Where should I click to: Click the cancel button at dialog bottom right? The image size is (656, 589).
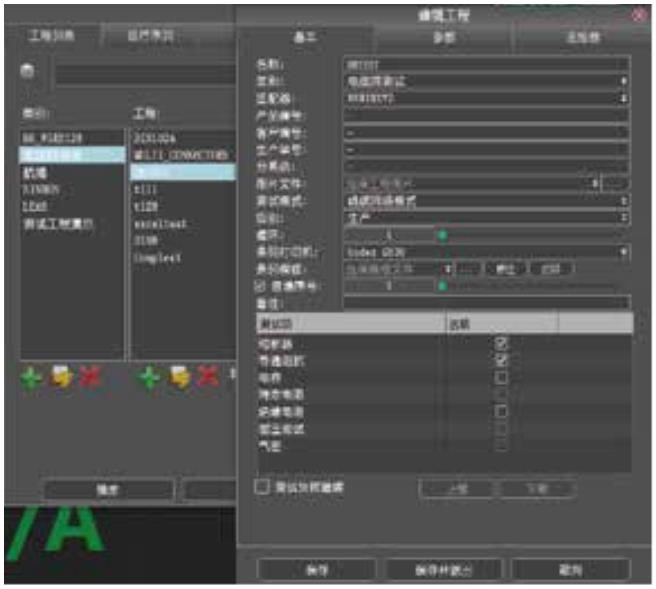(570, 568)
